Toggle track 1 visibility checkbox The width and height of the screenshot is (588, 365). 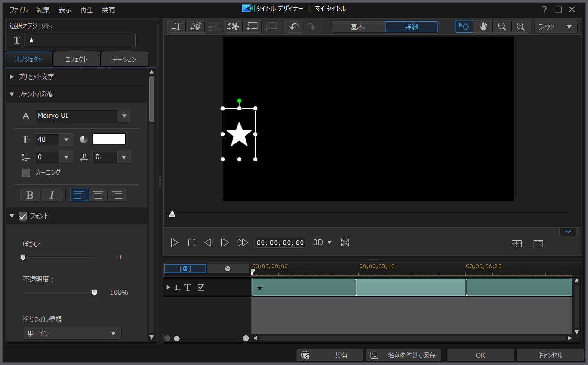(x=201, y=287)
